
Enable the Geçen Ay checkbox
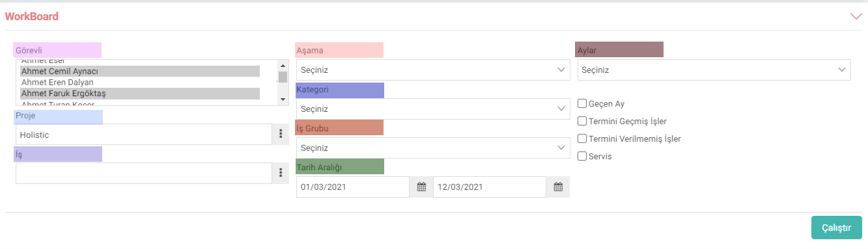[x=583, y=103]
